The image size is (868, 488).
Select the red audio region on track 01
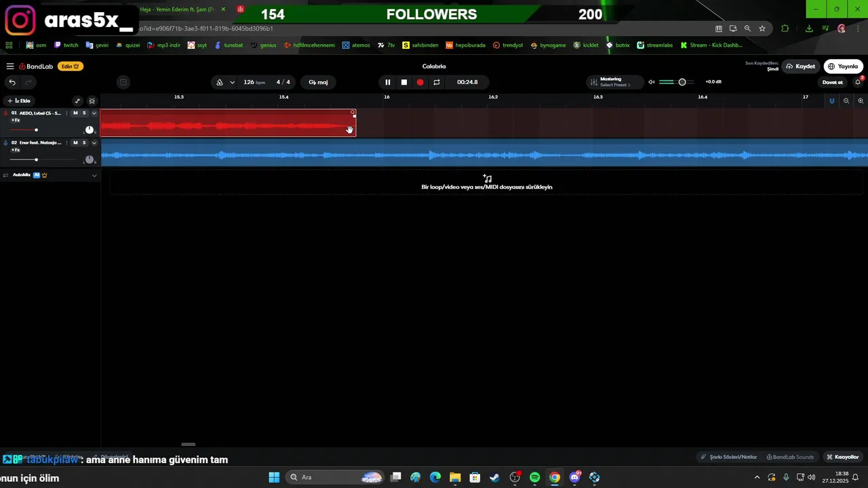tap(228, 123)
